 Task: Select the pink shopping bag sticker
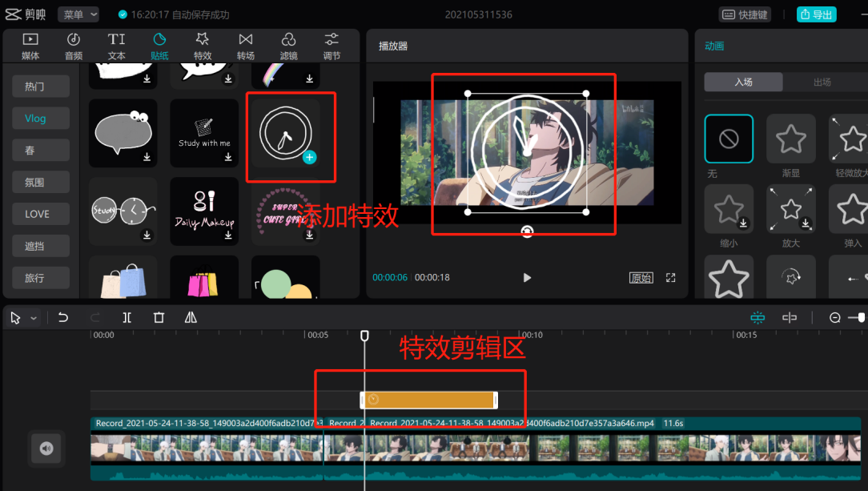pos(204,278)
